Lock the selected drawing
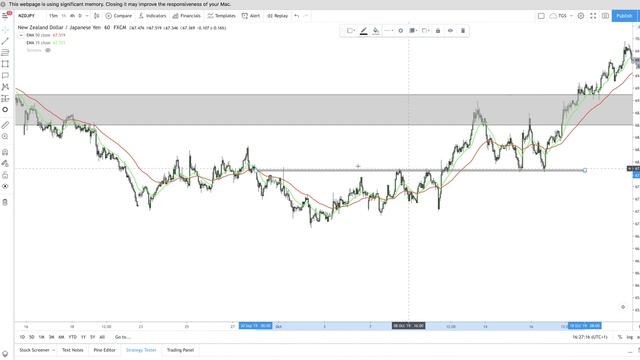The height and width of the screenshot is (360, 640). click(x=438, y=31)
